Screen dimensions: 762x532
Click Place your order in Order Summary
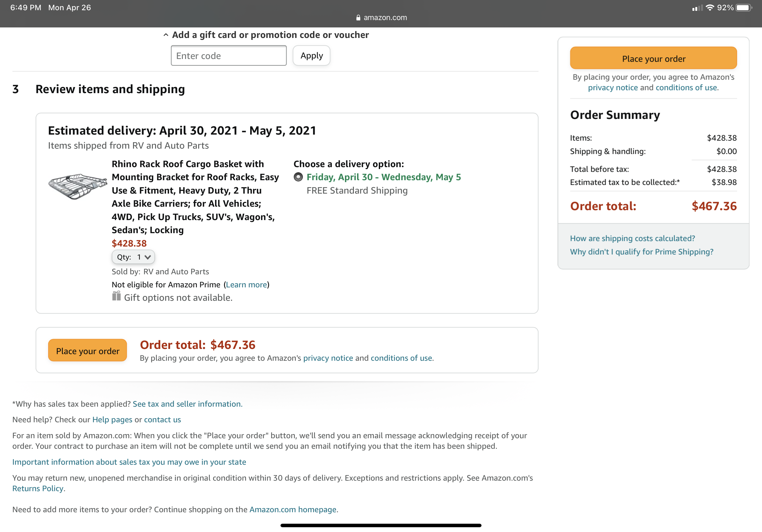pyautogui.click(x=653, y=58)
